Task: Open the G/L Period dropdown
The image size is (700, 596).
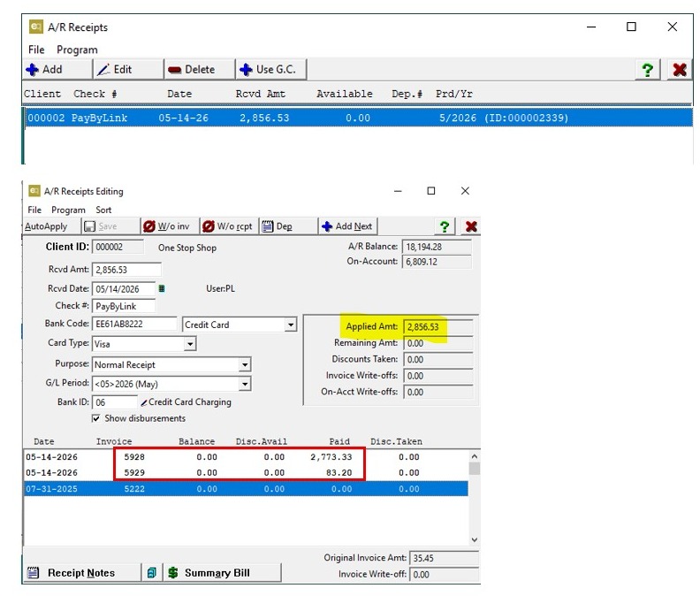Action: click(x=245, y=384)
